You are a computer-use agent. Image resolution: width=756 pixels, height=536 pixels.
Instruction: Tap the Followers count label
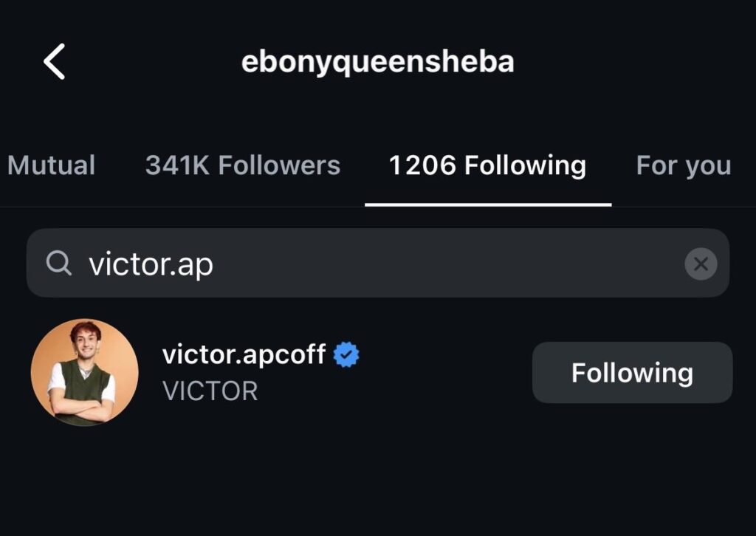[x=243, y=165]
